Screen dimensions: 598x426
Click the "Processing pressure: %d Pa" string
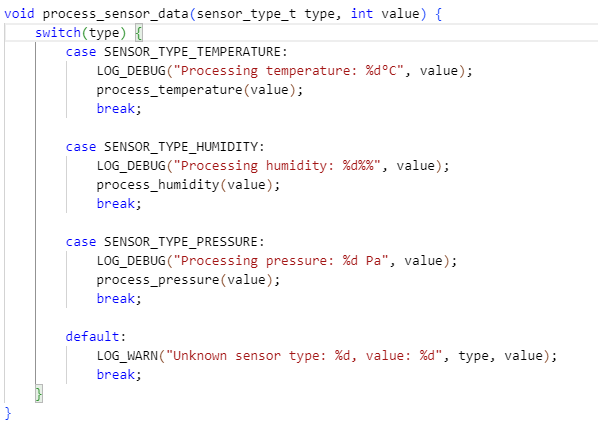click(281, 261)
